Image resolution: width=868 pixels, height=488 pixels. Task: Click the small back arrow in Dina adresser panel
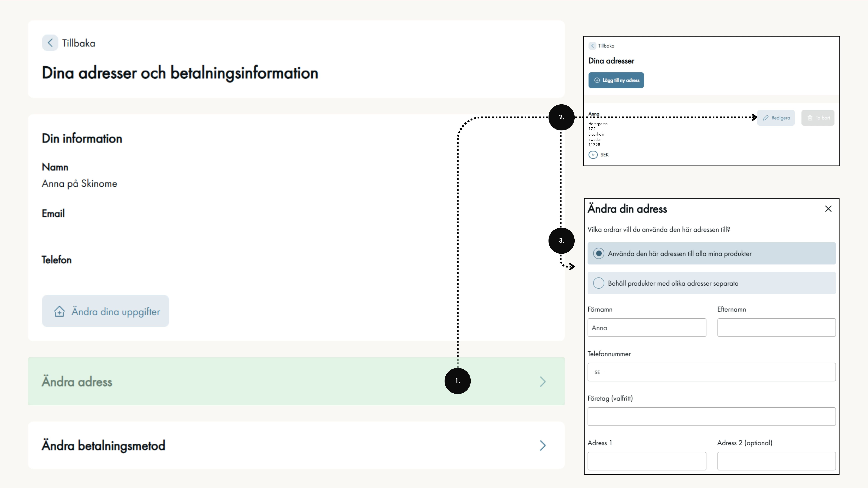click(592, 46)
